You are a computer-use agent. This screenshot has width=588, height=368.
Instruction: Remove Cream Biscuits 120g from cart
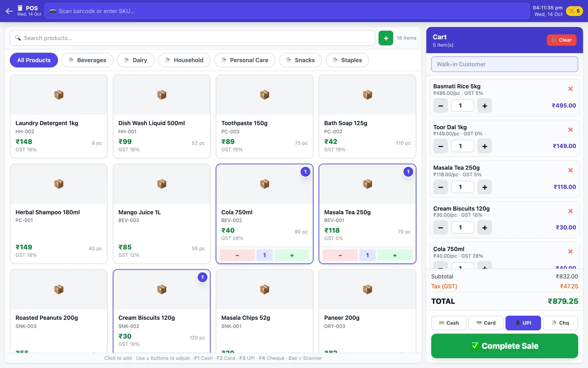570,211
